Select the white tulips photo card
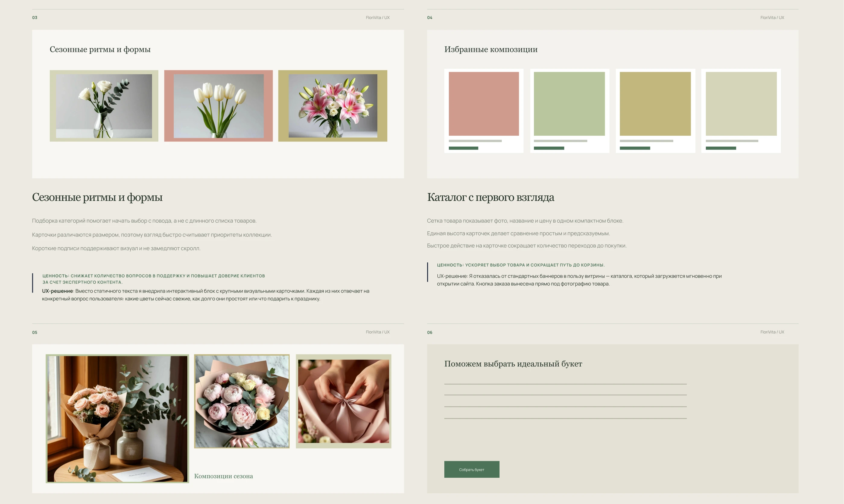Viewport: 844px width, 504px height. pos(218,106)
